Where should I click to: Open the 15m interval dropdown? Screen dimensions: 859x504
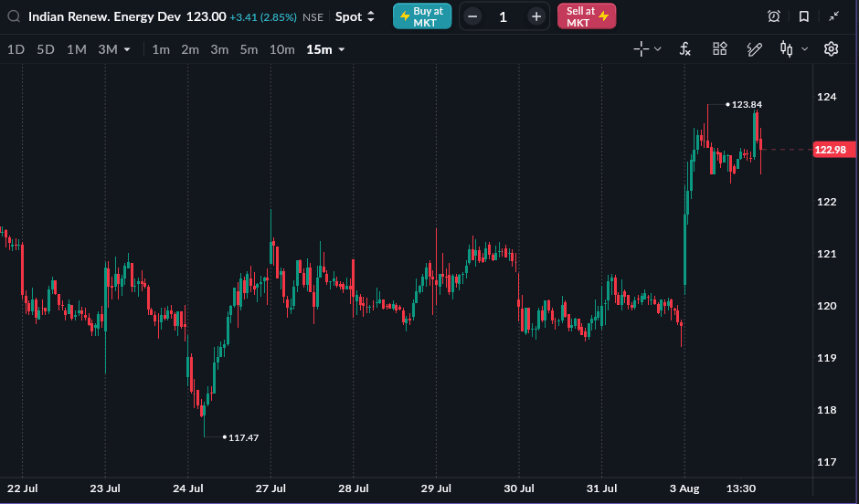coord(325,50)
